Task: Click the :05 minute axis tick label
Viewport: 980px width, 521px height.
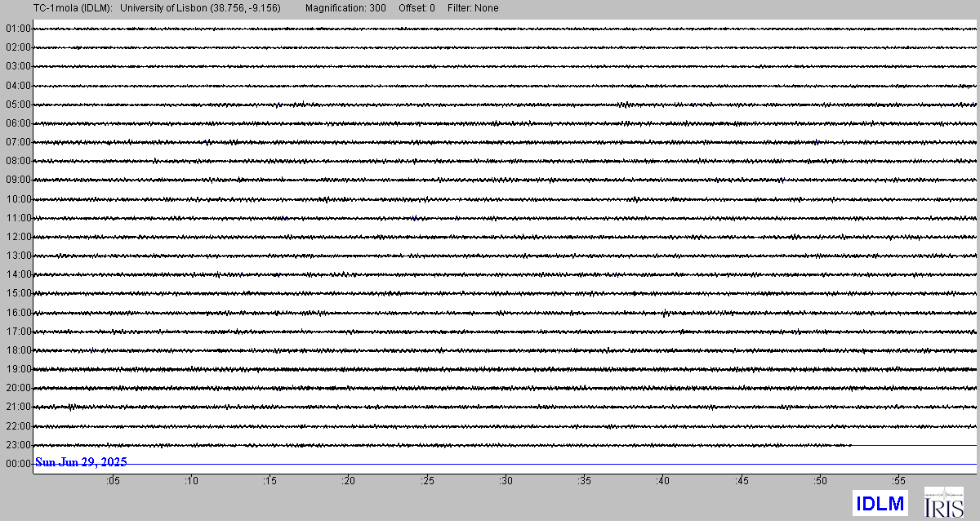Action: pyautogui.click(x=113, y=482)
